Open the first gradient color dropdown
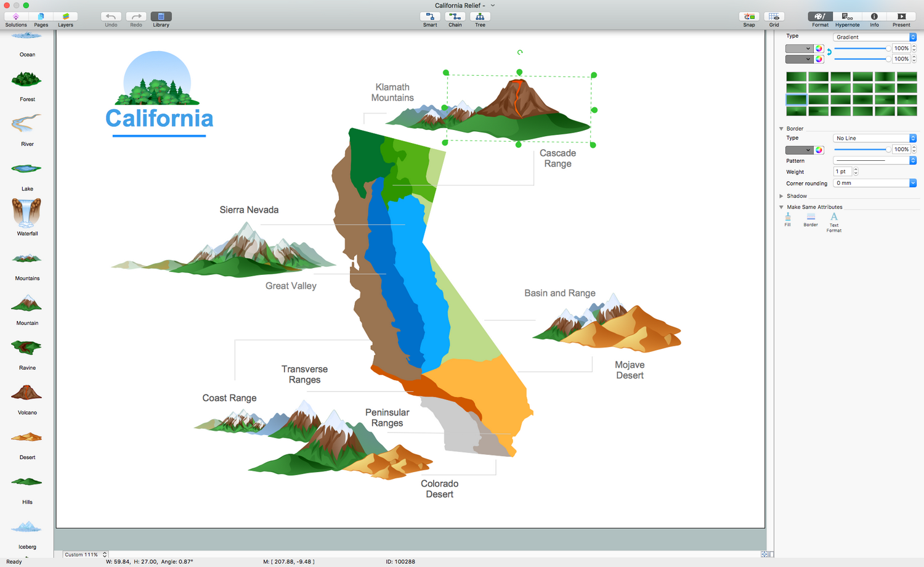924x567 pixels. pos(799,48)
